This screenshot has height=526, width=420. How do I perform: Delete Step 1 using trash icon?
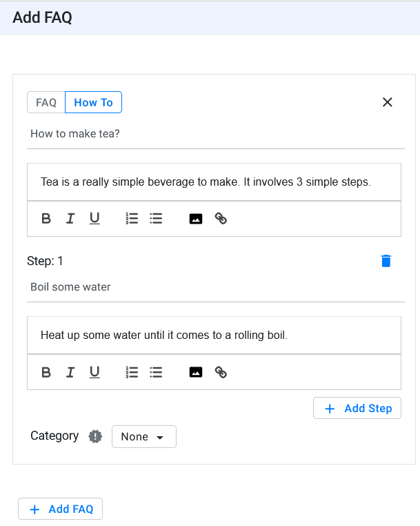point(386,261)
